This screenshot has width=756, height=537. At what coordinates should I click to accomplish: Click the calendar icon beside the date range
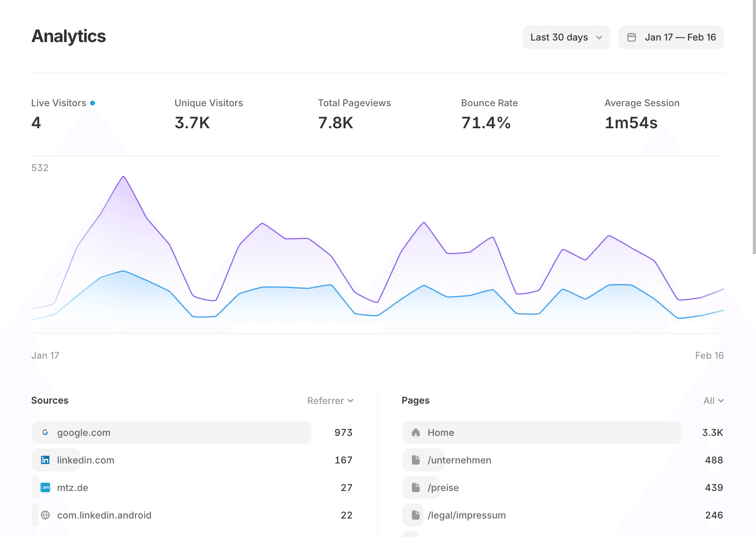click(631, 37)
